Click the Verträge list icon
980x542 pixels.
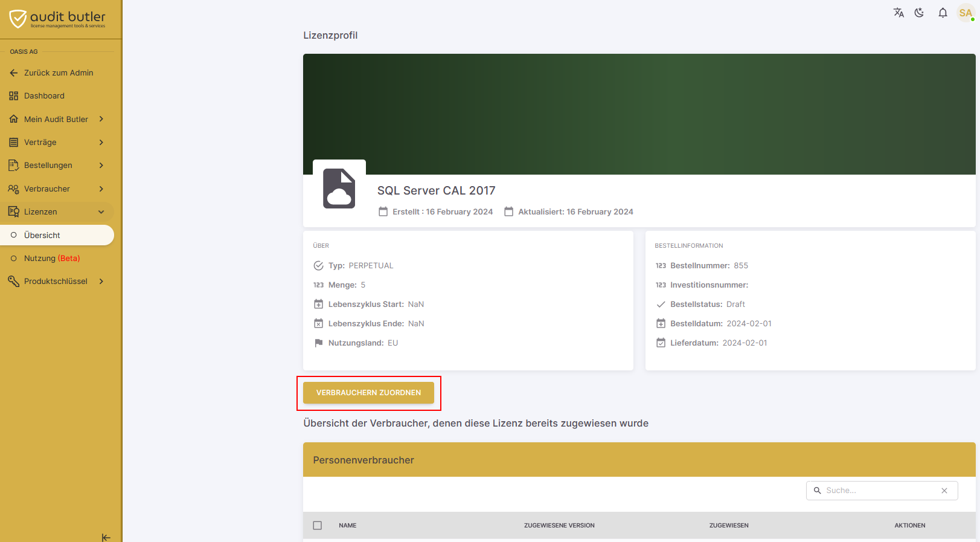[x=14, y=143]
